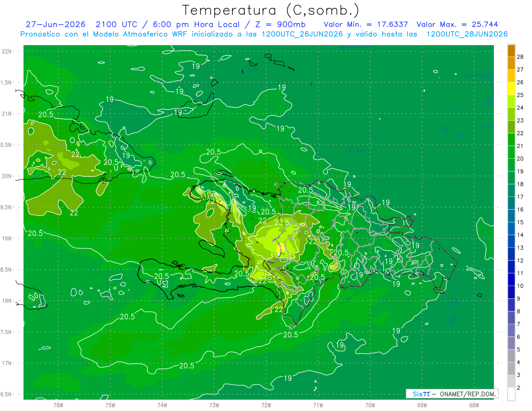Click the "75W" longitude axis label

pyautogui.click(x=110, y=405)
